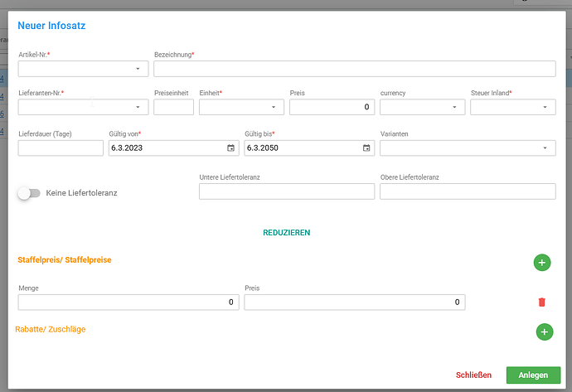Image resolution: width=572 pixels, height=392 pixels.
Task: Click into the Preiseinheit field
Action: [x=173, y=107]
